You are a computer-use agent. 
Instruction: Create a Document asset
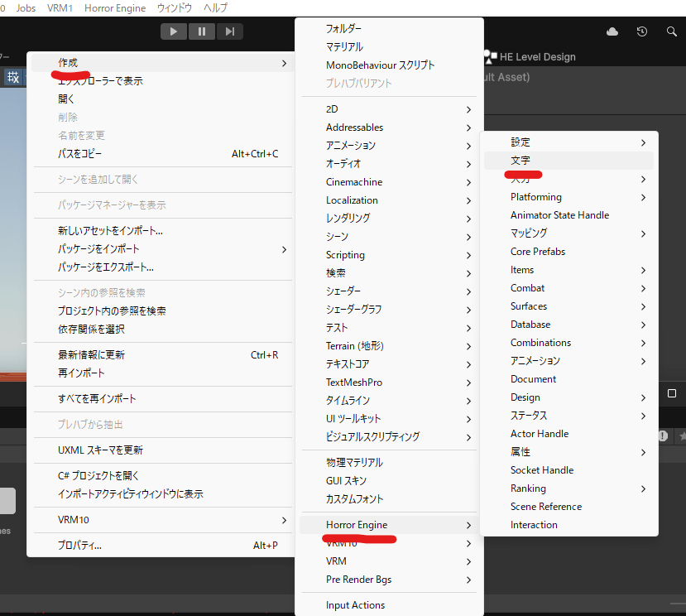click(x=568, y=379)
